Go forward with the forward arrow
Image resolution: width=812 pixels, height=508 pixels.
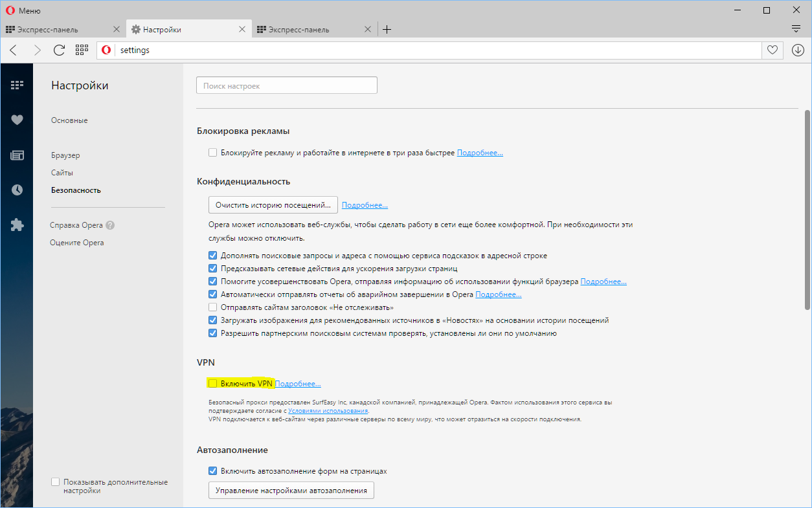tap(37, 50)
